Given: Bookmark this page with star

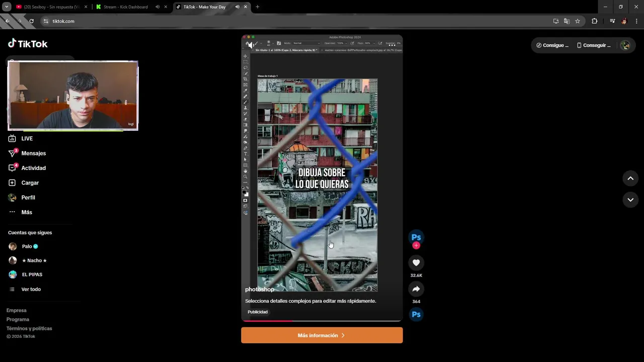Looking at the screenshot, I should coord(578,21).
